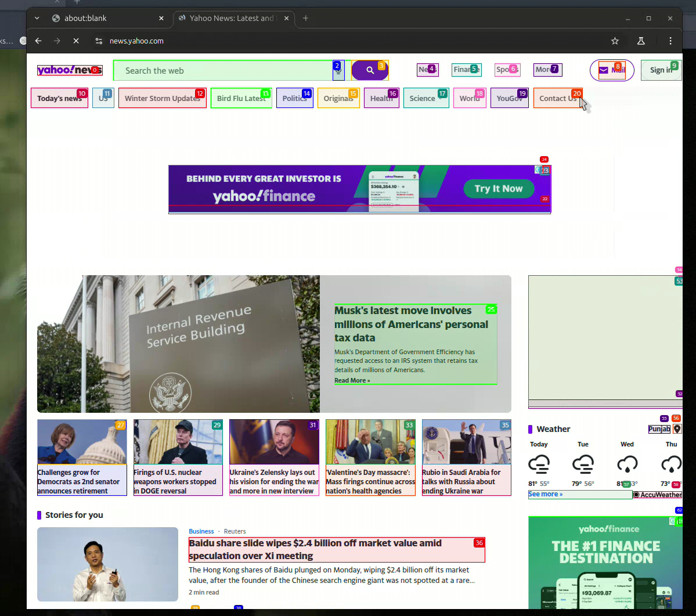The image size is (696, 616).
Task: Open the Politics category
Action: 295,98
